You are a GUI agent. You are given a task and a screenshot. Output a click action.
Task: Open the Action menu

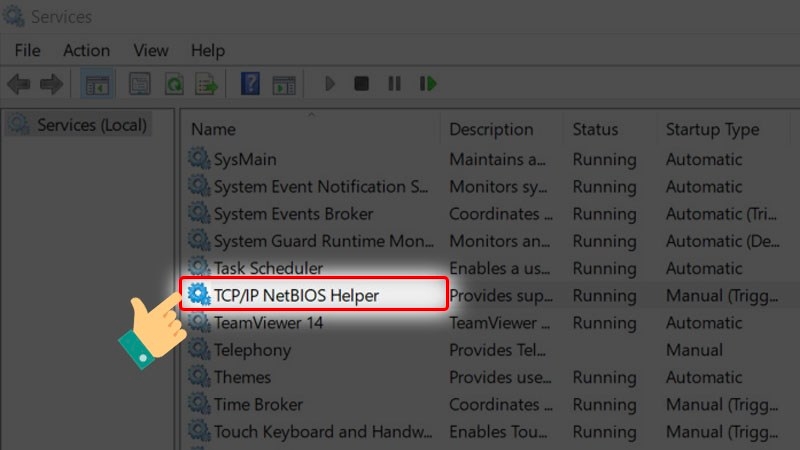(x=86, y=50)
